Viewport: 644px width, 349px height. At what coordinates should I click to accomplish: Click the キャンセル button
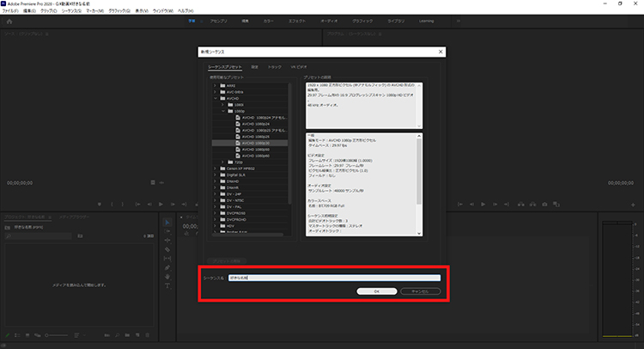tap(420, 291)
